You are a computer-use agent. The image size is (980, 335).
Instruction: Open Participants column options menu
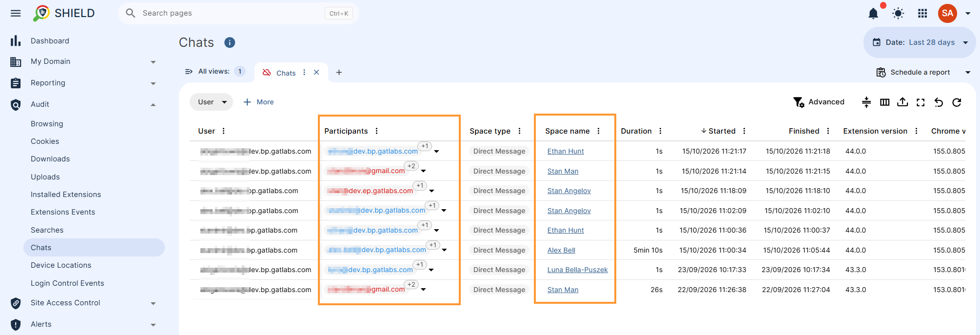(376, 131)
